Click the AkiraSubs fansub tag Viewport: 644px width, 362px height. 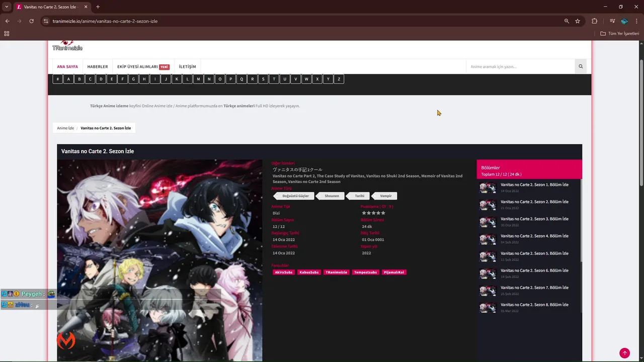(284, 272)
